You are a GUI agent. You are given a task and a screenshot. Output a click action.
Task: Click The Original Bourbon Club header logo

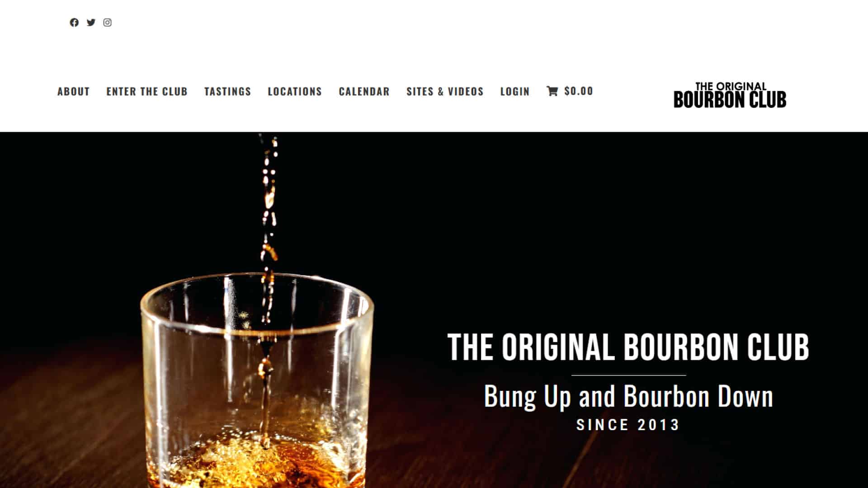pos(730,95)
